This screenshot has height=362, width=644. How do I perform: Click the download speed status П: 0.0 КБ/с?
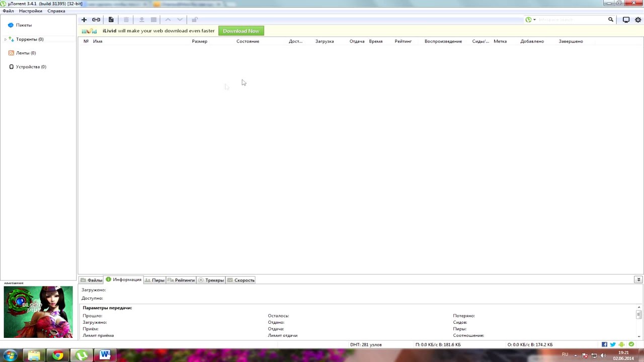(438, 344)
